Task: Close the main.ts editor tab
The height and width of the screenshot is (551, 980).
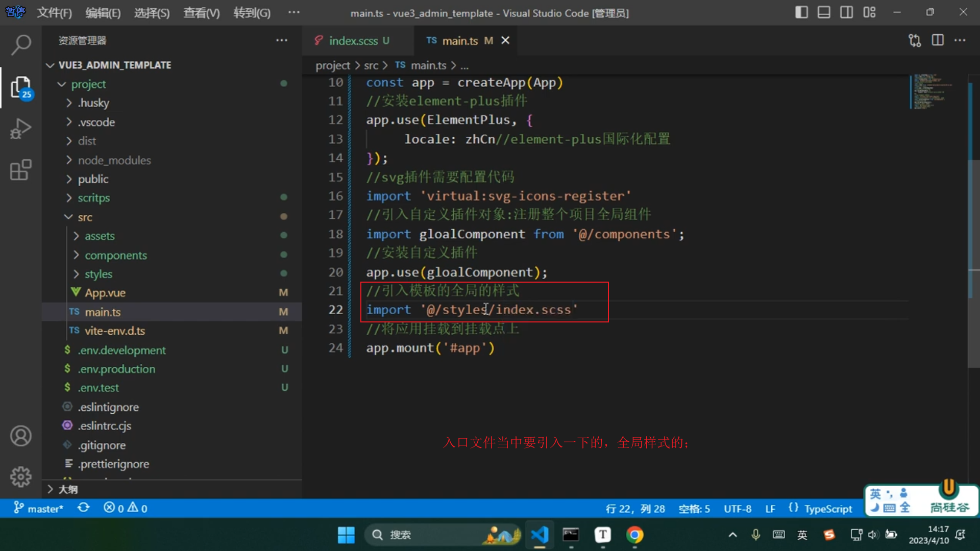Action: [x=505, y=40]
